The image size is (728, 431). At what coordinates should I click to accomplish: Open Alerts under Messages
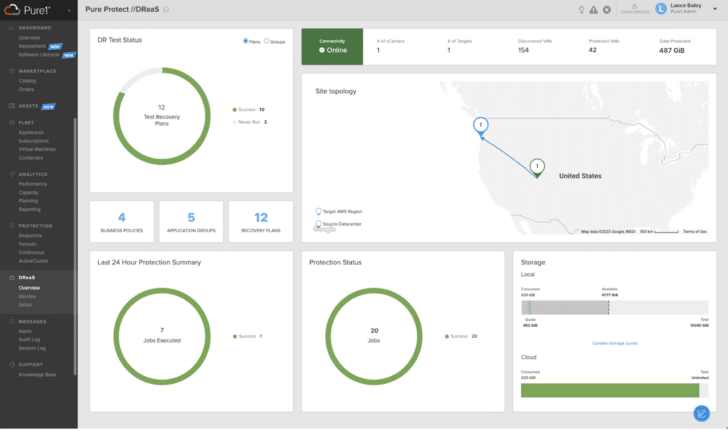25,331
